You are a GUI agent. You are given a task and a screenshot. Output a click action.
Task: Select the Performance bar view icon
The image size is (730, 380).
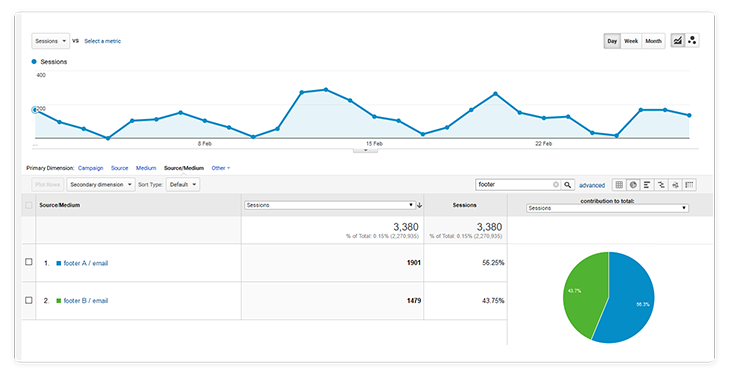647,185
